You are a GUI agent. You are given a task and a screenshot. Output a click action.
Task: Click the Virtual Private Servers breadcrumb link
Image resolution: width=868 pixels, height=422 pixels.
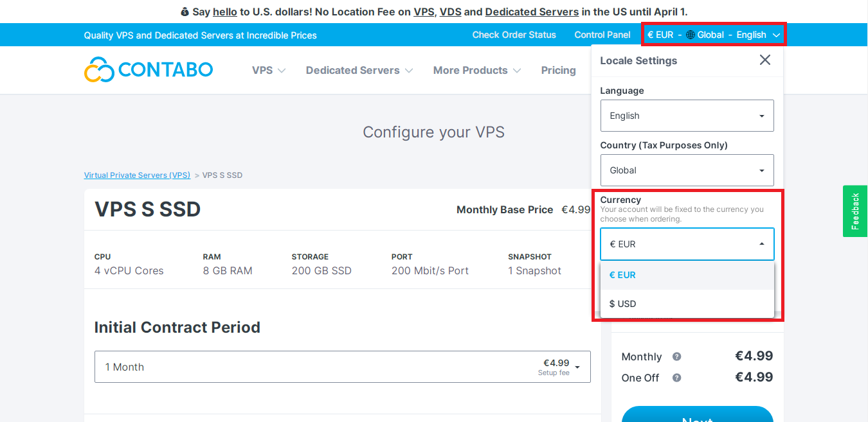pos(137,175)
